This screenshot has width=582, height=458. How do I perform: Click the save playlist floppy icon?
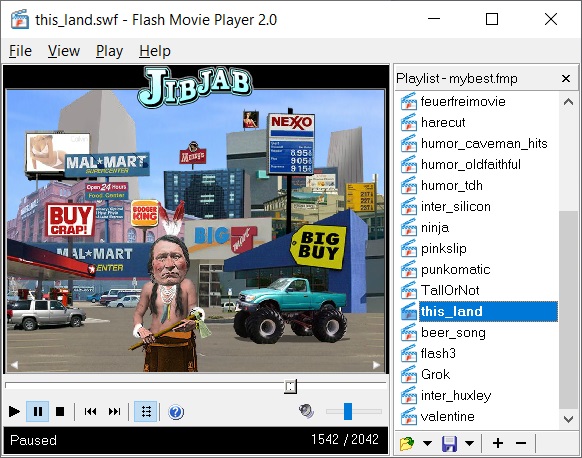click(x=449, y=444)
